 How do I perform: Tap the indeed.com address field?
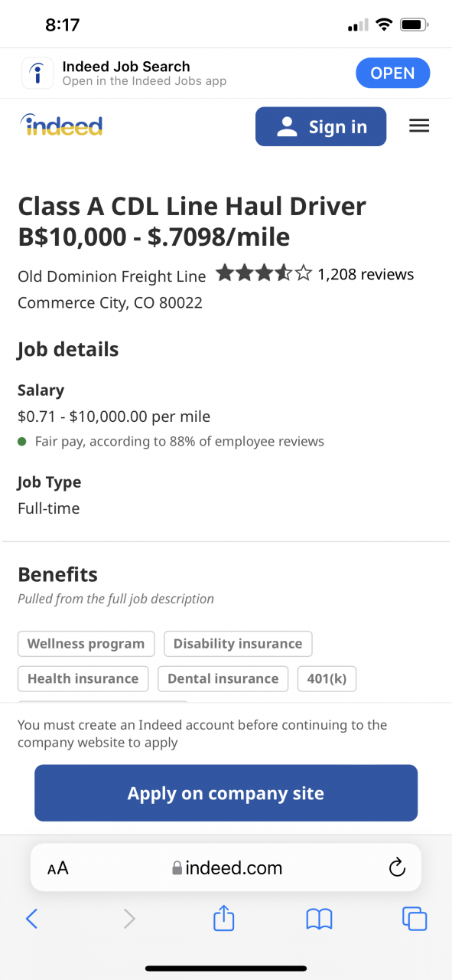(226, 867)
